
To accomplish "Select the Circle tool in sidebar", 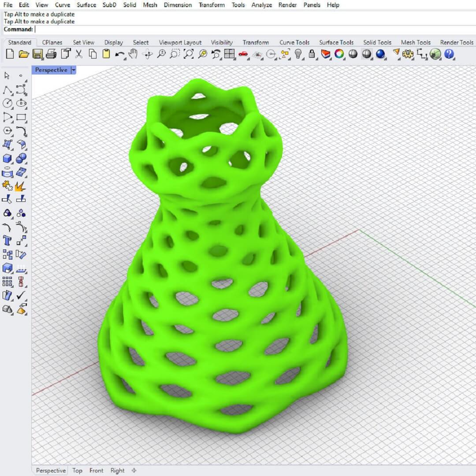I will pos(7,103).
